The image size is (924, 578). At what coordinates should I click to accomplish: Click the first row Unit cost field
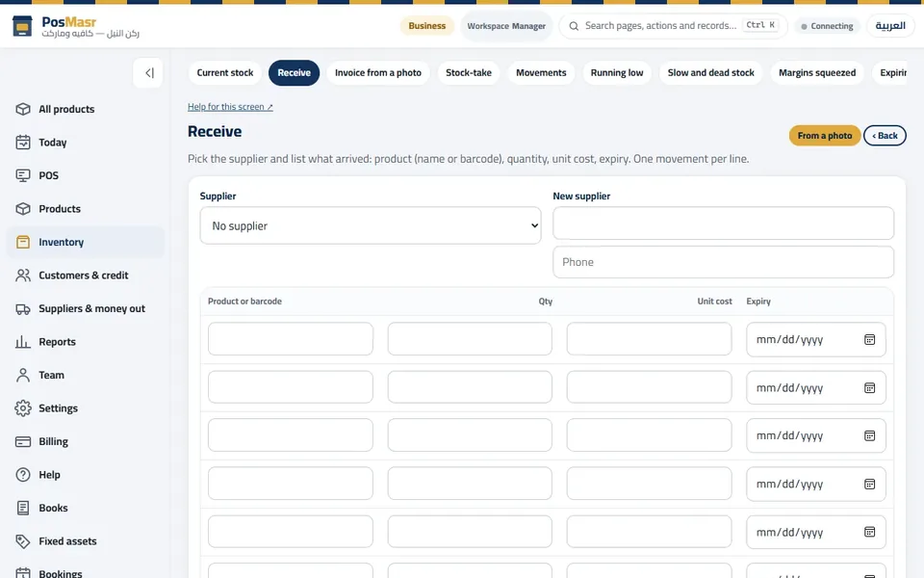click(x=649, y=339)
